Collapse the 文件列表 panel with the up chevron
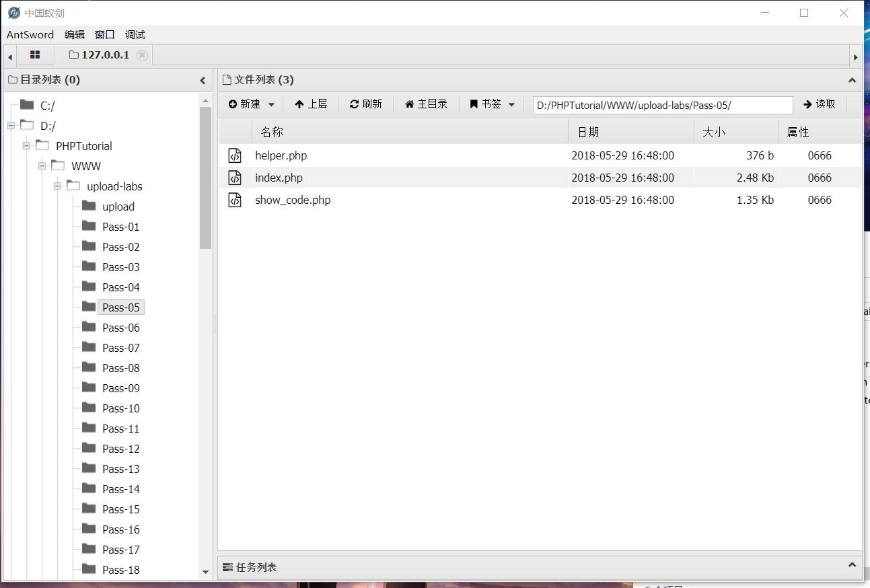This screenshot has width=870, height=588. coord(852,80)
